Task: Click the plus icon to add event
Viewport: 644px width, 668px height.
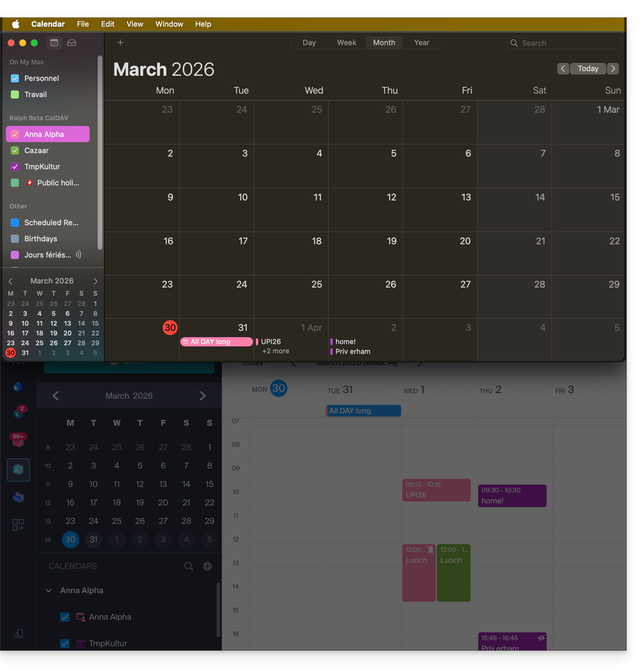Action: pyautogui.click(x=120, y=42)
